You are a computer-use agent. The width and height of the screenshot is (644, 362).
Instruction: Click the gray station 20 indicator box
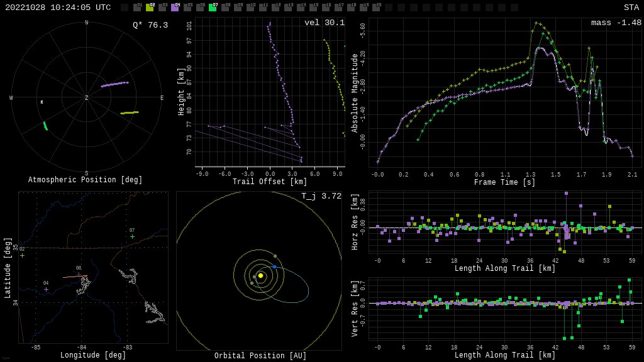376,8
